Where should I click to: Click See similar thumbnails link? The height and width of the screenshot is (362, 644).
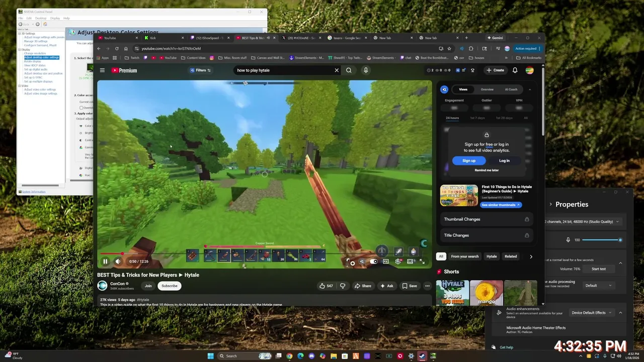point(501,205)
